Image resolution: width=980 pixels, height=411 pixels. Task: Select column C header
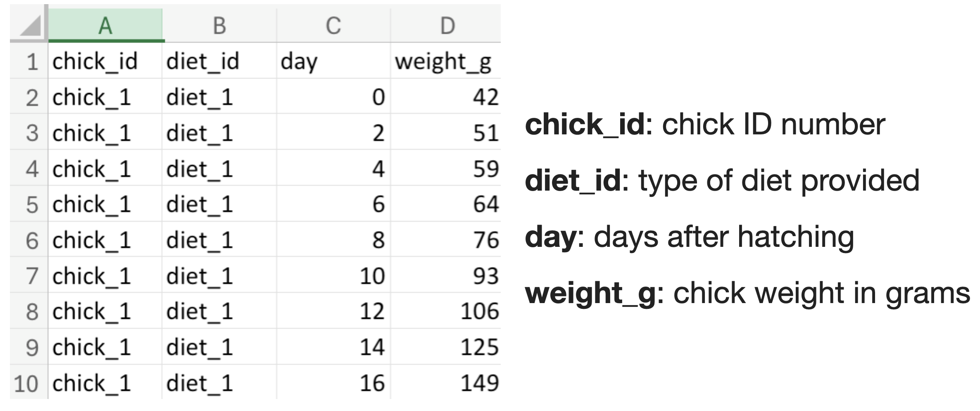[333, 25]
